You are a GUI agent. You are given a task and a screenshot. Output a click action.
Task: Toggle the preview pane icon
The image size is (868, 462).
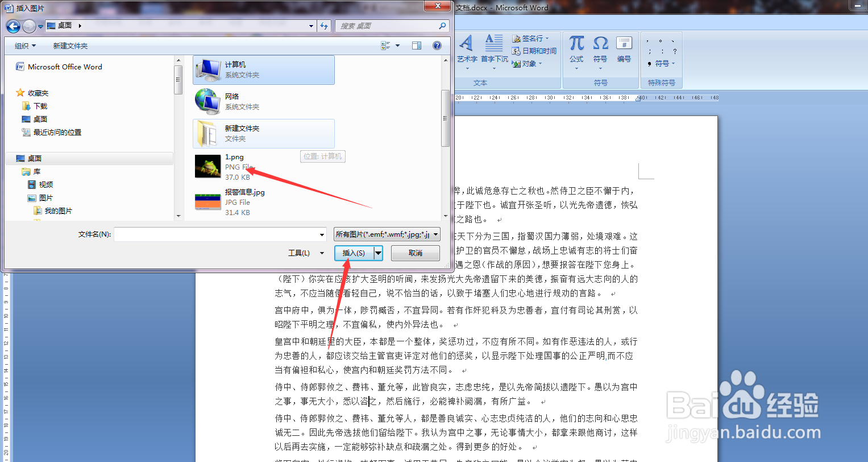click(417, 46)
